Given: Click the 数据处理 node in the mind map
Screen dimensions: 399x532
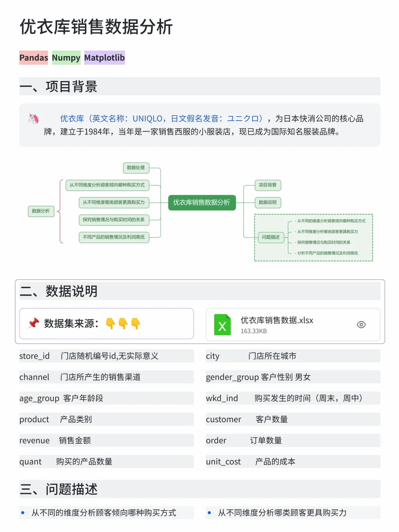Looking at the screenshot, I should click(x=136, y=168).
